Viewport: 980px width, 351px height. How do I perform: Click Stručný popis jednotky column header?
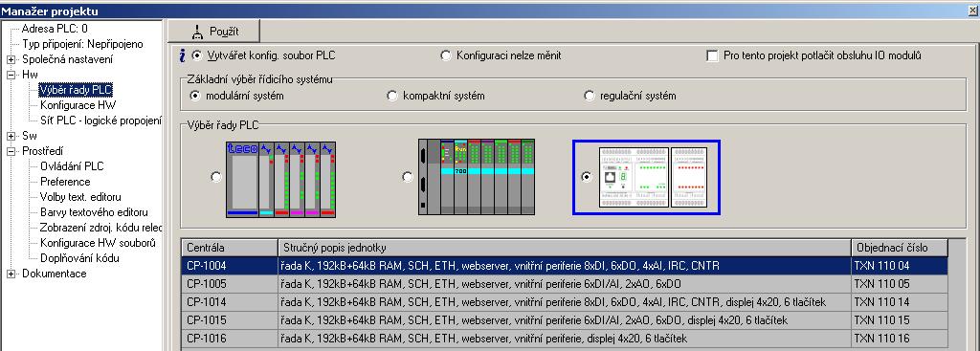click(564, 248)
